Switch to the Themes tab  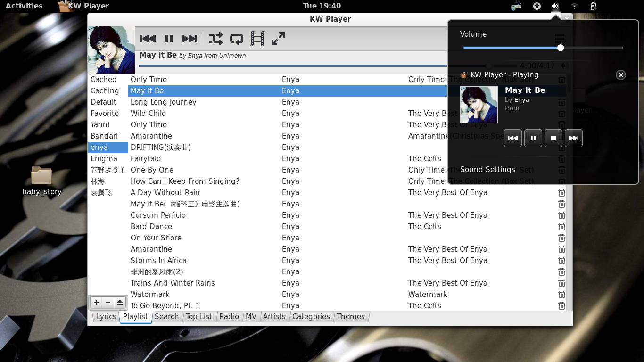point(351,317)
